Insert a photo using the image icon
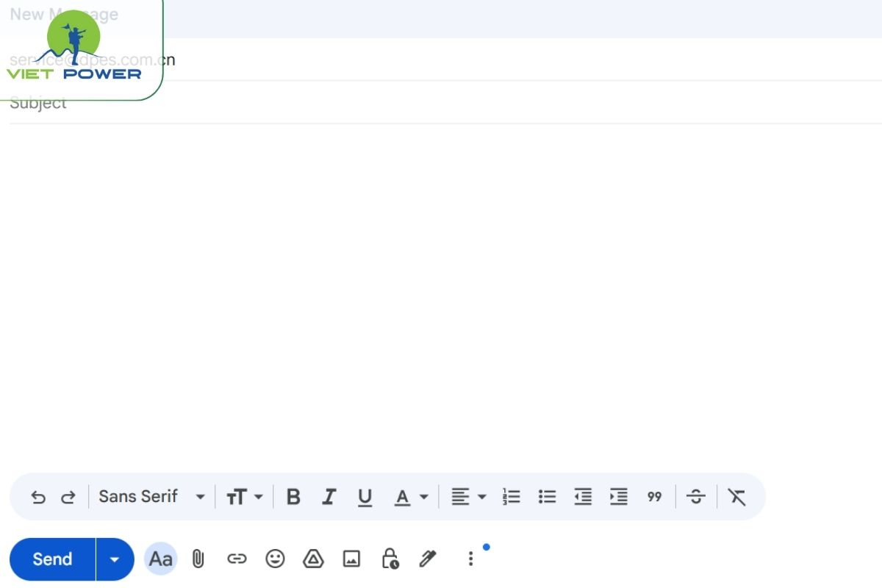This screenshot has width=882, height=588. tap(351, 559)
